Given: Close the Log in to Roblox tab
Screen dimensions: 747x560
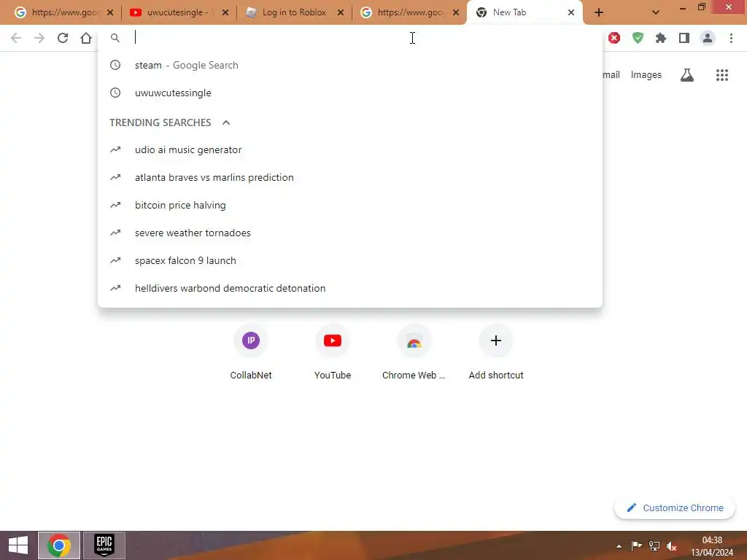Looking at the screenshot, I should tap(340, 12).
